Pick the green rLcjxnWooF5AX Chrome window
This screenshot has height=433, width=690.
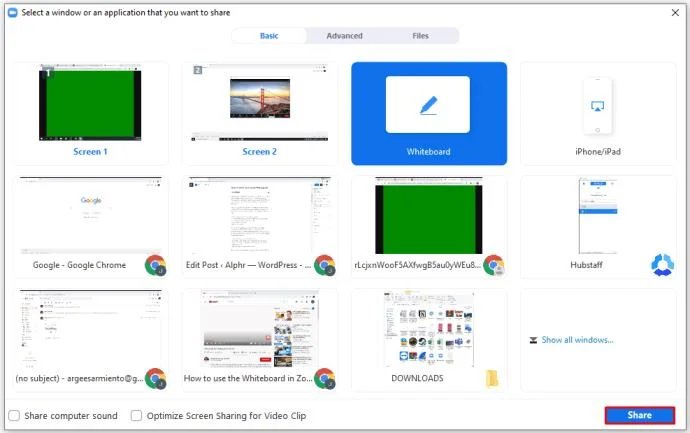[429, 227]
